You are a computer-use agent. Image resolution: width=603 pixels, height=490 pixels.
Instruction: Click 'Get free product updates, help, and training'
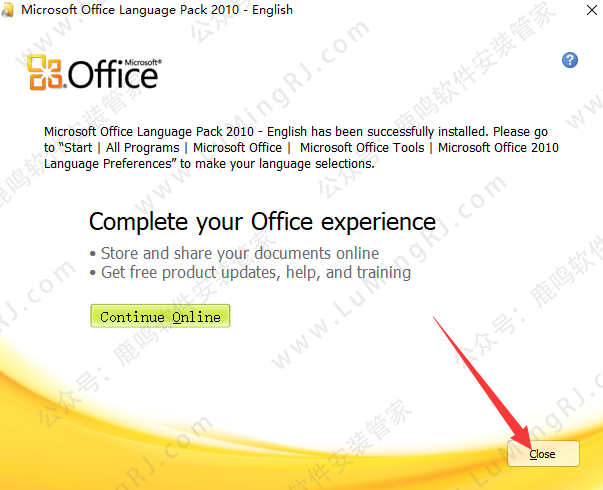coord(256,272)
